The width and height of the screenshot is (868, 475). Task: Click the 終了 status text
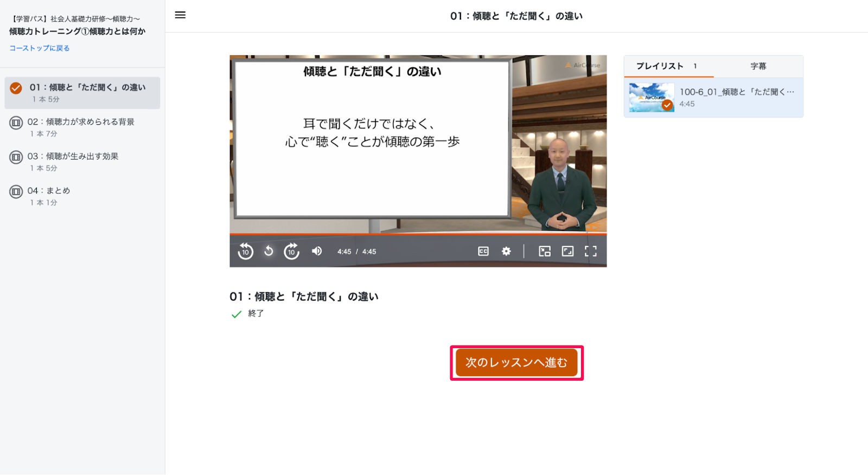point(256,313)
